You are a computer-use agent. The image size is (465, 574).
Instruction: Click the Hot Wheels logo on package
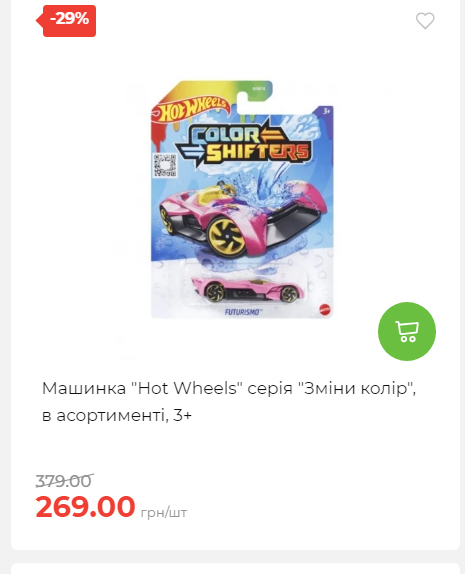click(x=193, y=109)
